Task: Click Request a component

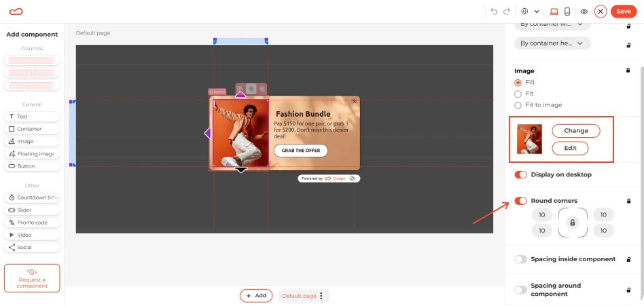Action: tap(32, 278)
